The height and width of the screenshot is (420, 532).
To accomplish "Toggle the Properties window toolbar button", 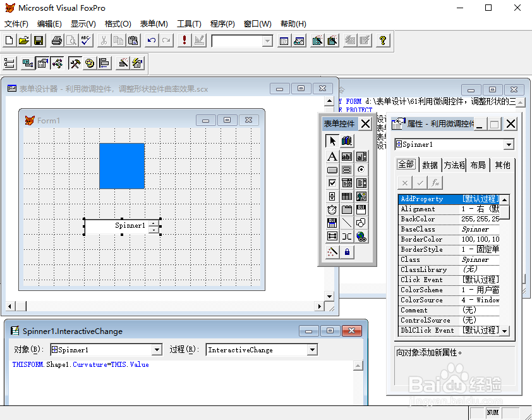I will tap(42, 63).
